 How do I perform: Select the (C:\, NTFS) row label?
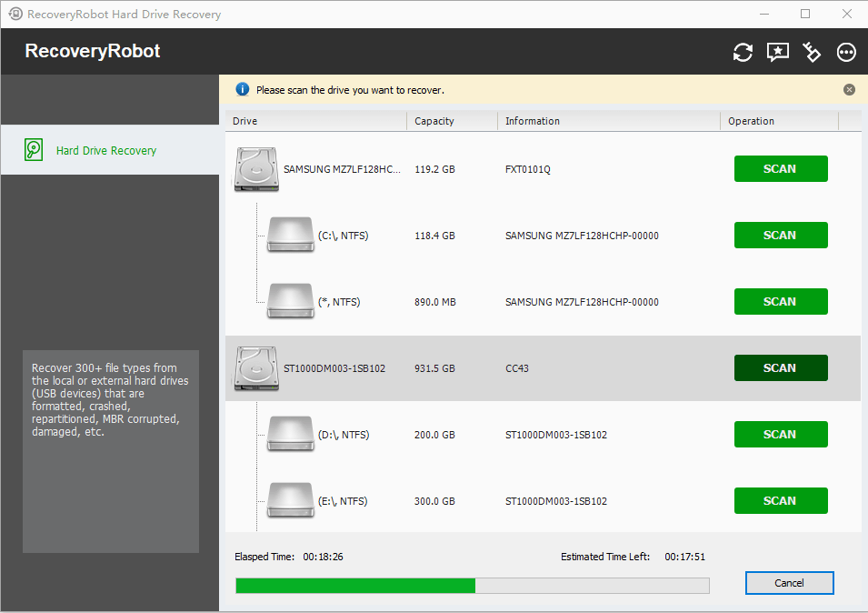click(344, 236)
